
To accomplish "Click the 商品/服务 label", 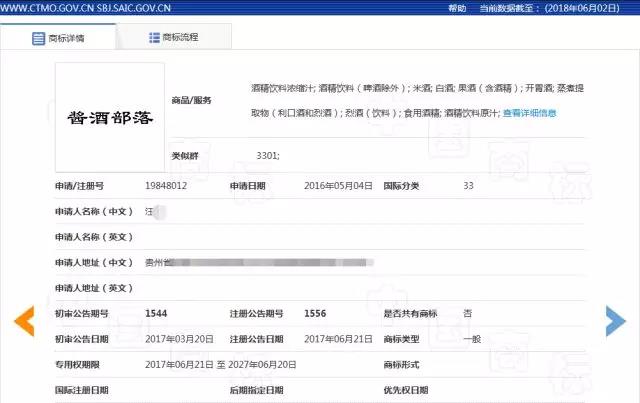I will click(x=191, y=100).
